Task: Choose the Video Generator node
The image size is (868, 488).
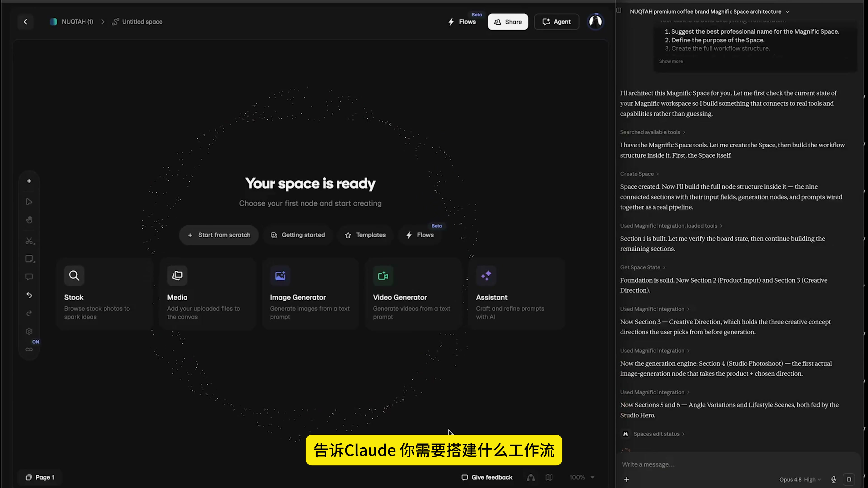Action: pyautogui.click(x=413, y=294)
